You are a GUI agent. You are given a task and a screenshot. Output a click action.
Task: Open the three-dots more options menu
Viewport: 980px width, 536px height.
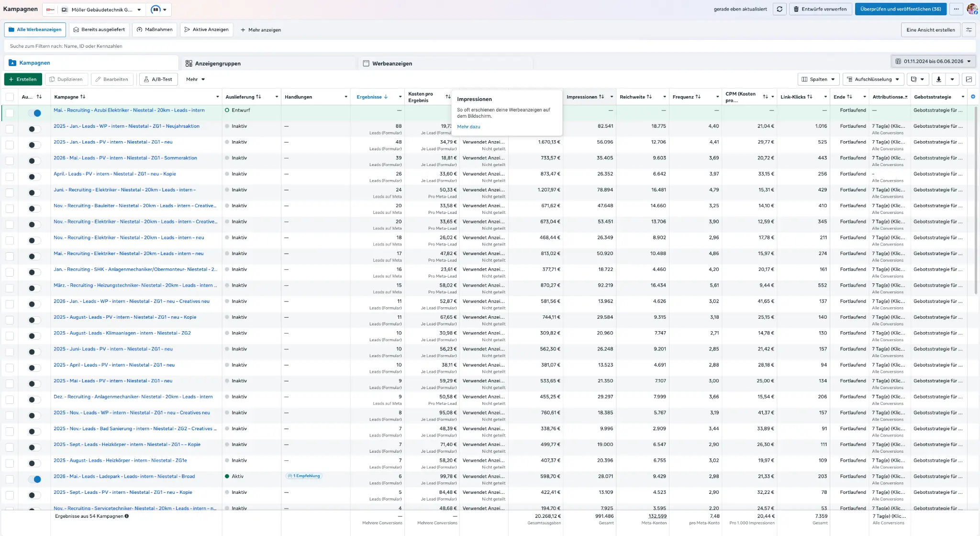[x=956, y=9]
